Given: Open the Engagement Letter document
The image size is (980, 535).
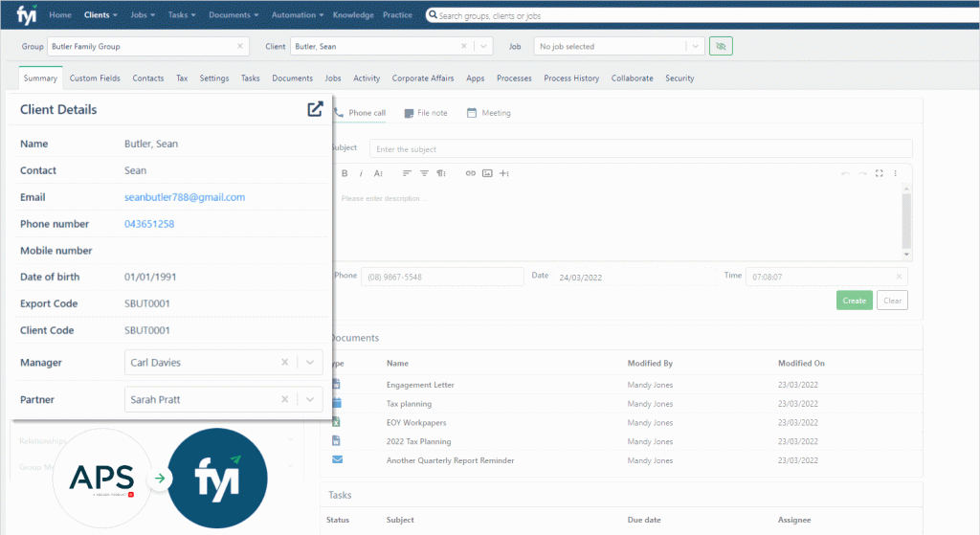Looking at the screenshot, I should 420,385.
